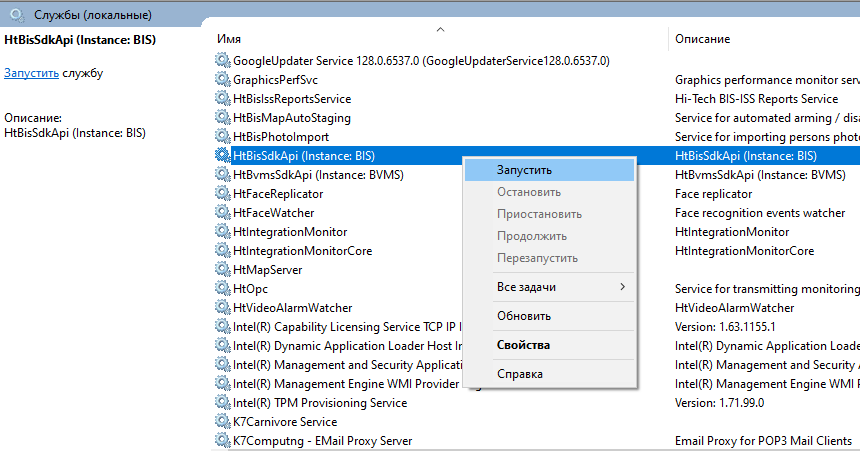
Task: Click the K7Carnivore Service gear icon
Action: click(x=222, y=422)
